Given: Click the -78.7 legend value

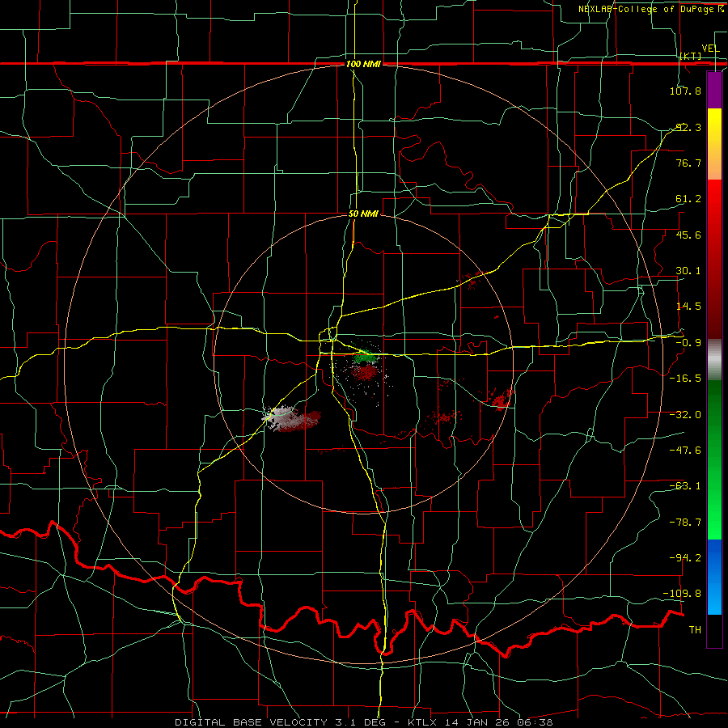Looking at the screenshot, I should click(x=685, y=522).
